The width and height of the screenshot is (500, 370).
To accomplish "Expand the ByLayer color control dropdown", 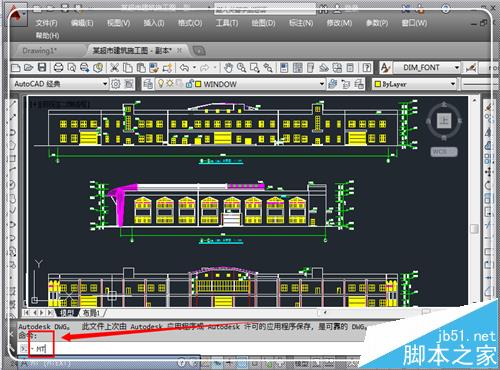I will pyautogui.click(x=453, y=84).
